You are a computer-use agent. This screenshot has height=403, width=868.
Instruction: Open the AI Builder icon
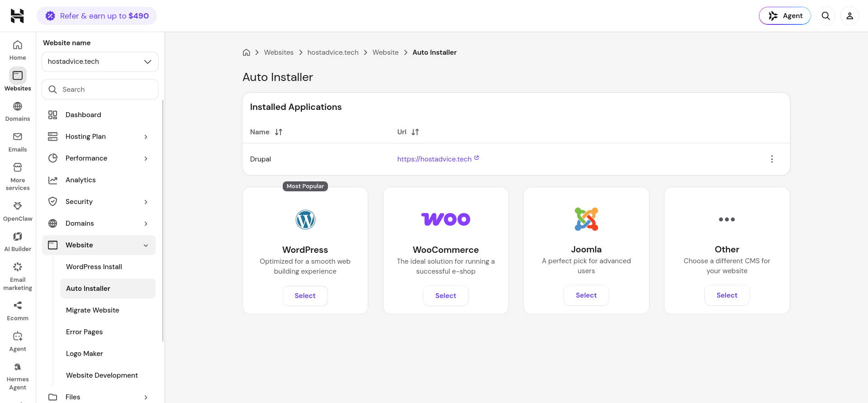[x=18, y=236]
